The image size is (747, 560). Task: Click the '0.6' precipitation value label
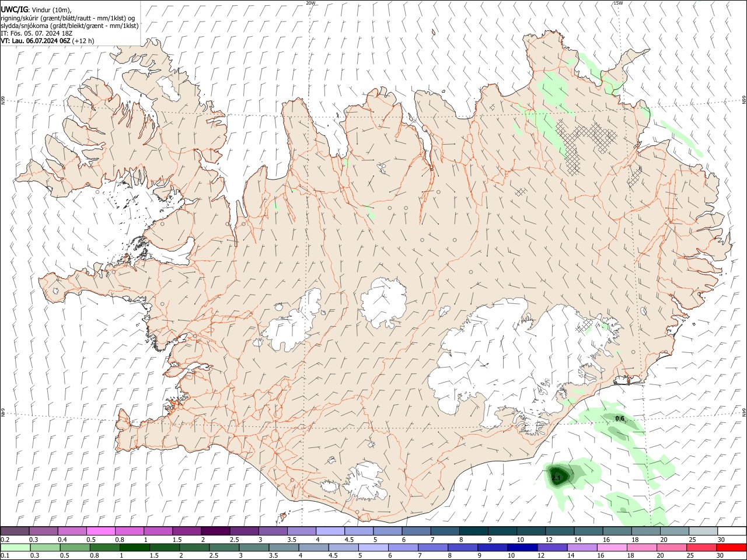click(x=620, y=419)
